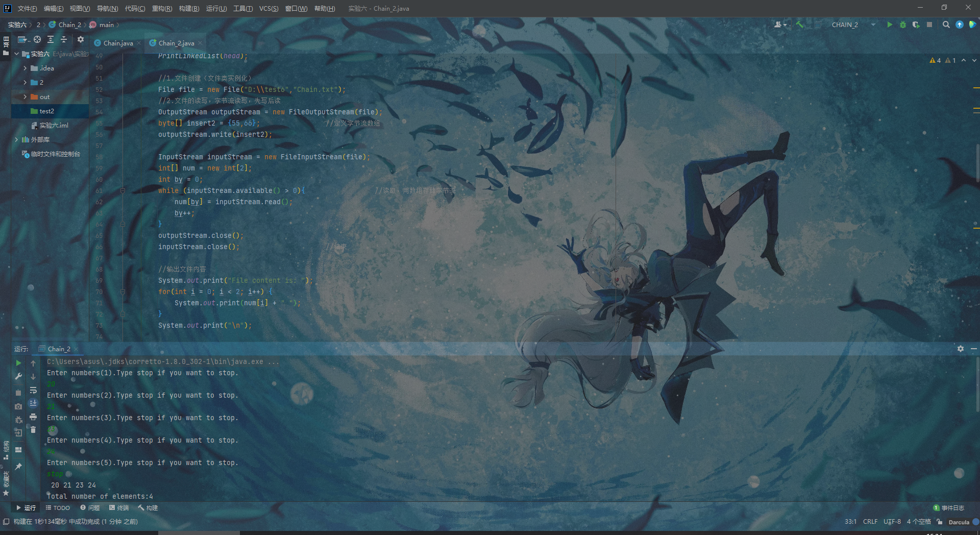The width and height of the screenshot is (980, 535).
Task: Expand the .idea folder
Action: click(x=25, y=68)
